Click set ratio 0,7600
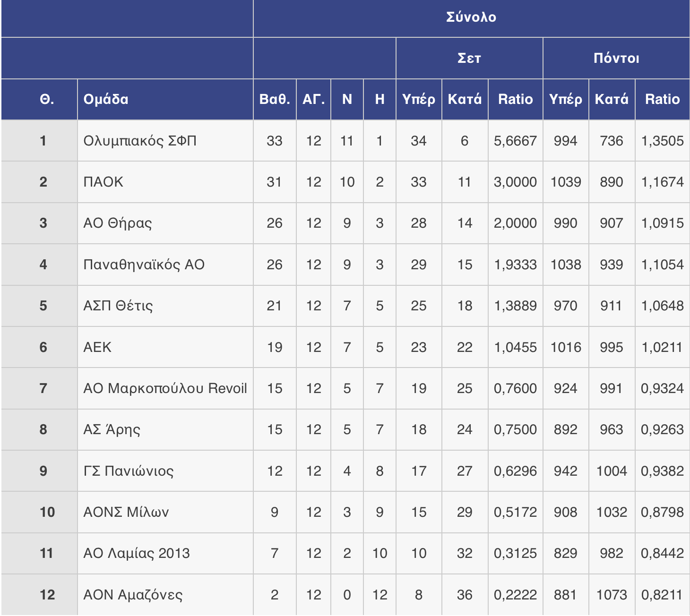Image resolution: width=690 pixels, height=616 pixels. pos(515,388)
